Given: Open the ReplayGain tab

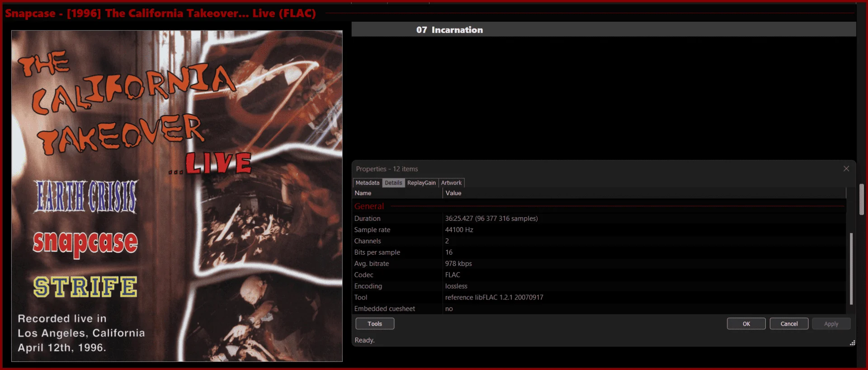Looking at the screenshot, I should click(421, 183).
